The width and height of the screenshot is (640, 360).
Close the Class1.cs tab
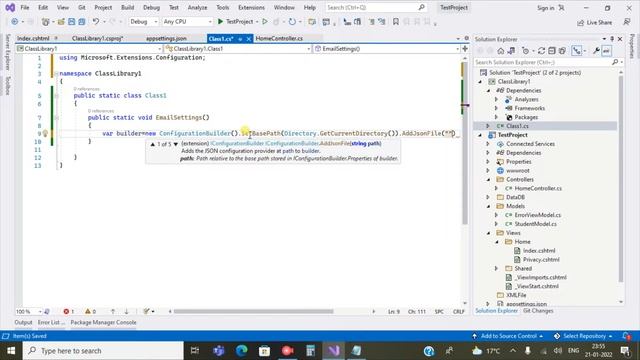point(249,39)
